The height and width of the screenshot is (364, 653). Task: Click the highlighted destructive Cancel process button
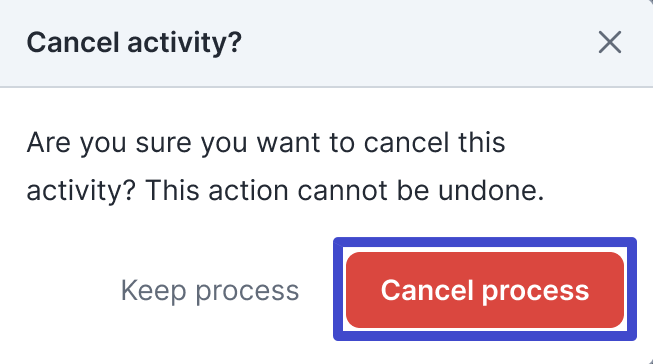coord(485,290)
